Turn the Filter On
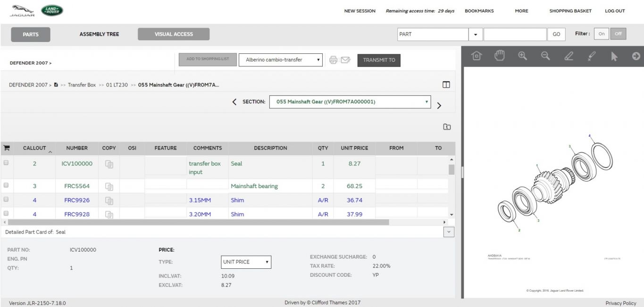This screenshot has height=307, width=644. 601,34
